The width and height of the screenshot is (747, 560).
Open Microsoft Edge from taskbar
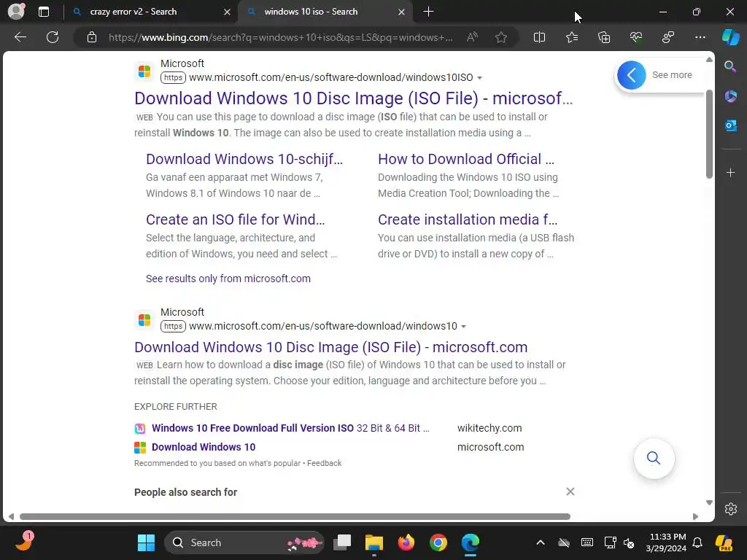(x=471, y=542)
